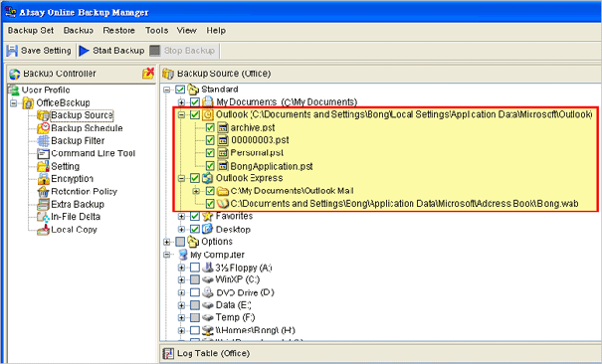
Task: Click the Outlook clock icon in the tree
Action: [x=207, y=114]
